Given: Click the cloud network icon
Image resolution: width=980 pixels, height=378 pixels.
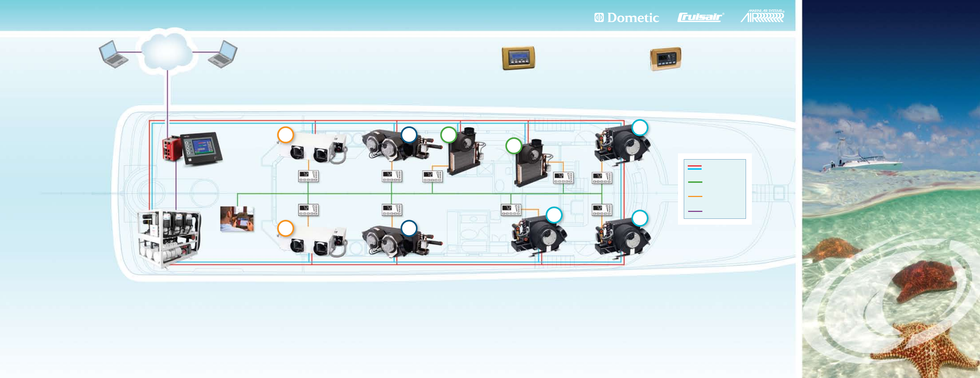Looking at the screenshot, I should click(167, 51).
